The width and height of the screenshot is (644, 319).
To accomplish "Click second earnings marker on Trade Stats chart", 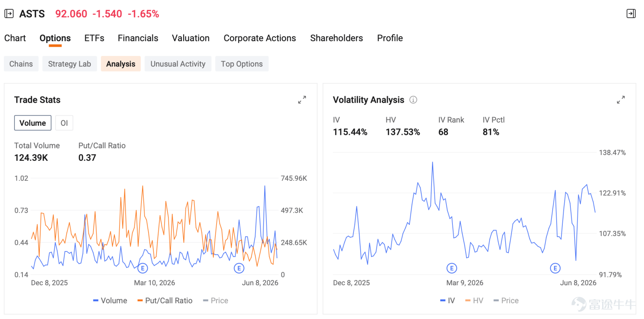I will pos(239,268).
